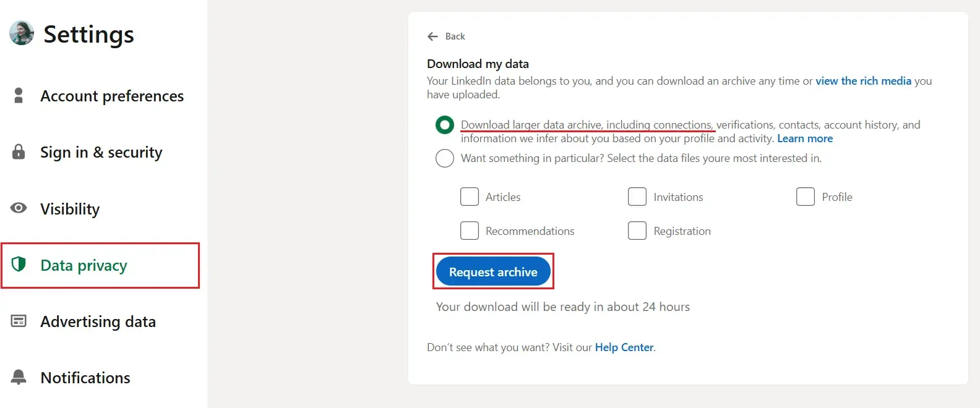This screenshot has width=980, height=408.
Task: Open the 'view the rich media' link
Action: [x=863, y=81]
